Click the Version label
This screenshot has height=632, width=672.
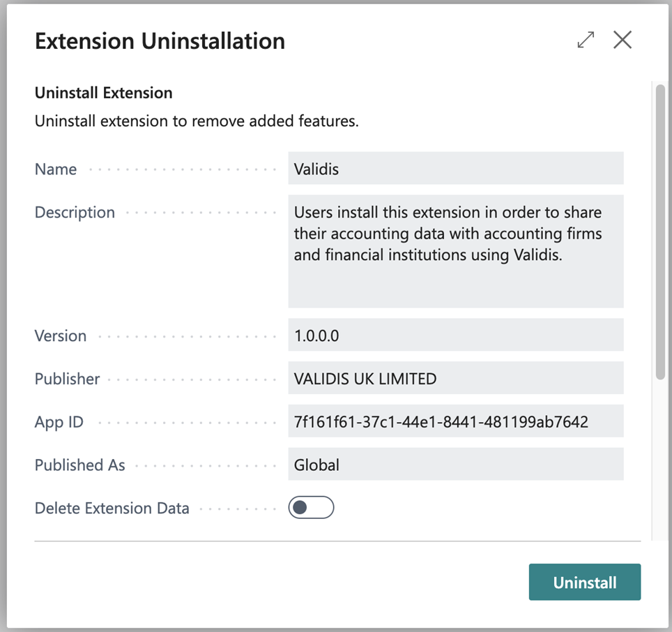click(x=61, y=336)
